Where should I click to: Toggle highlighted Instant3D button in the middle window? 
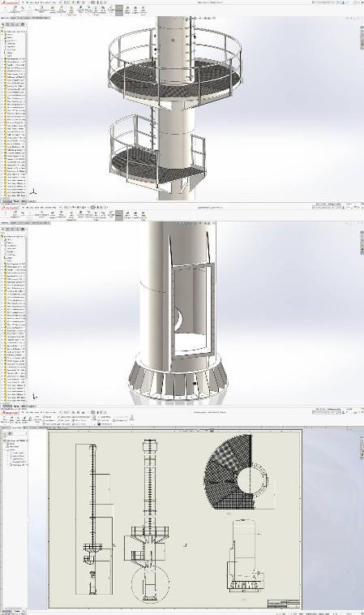tap(119, 215)
